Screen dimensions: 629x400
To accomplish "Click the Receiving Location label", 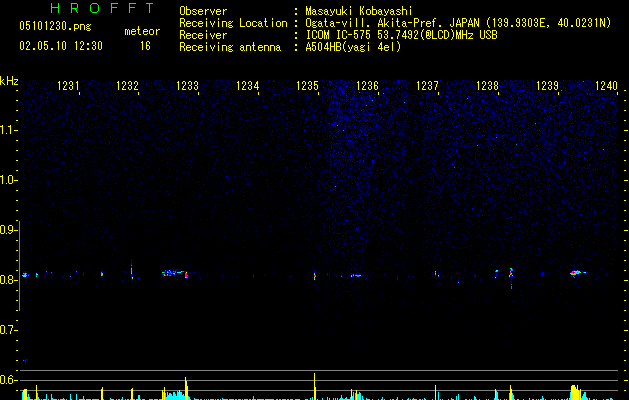I will [x=233, y=23].
